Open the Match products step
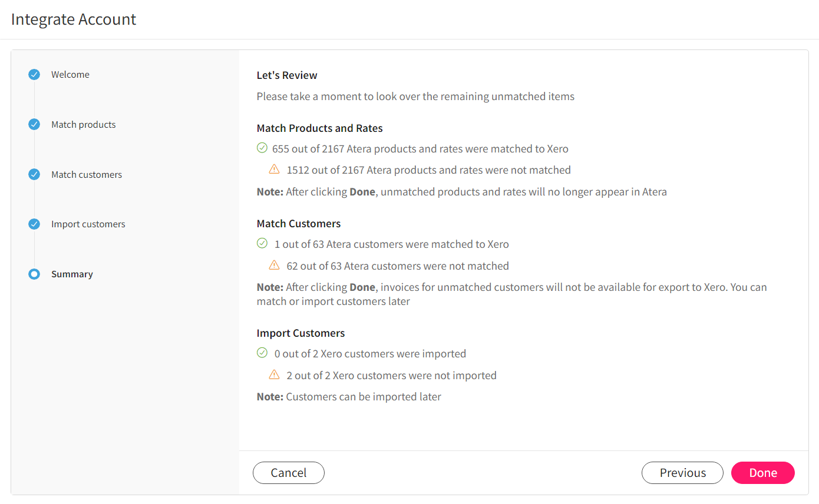819x504 pixels. point(83,125)
